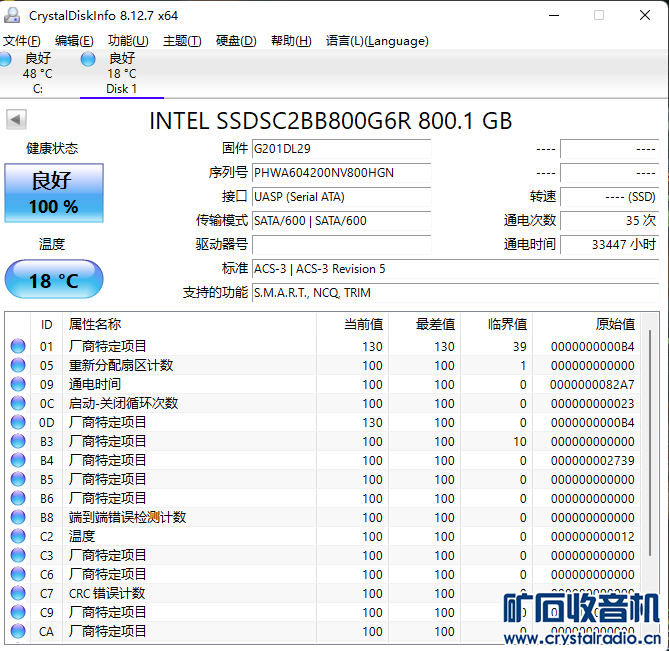Select the 端到端错误检测计数 attribute name
Viewport: 669px width, 651px height.
127,517
